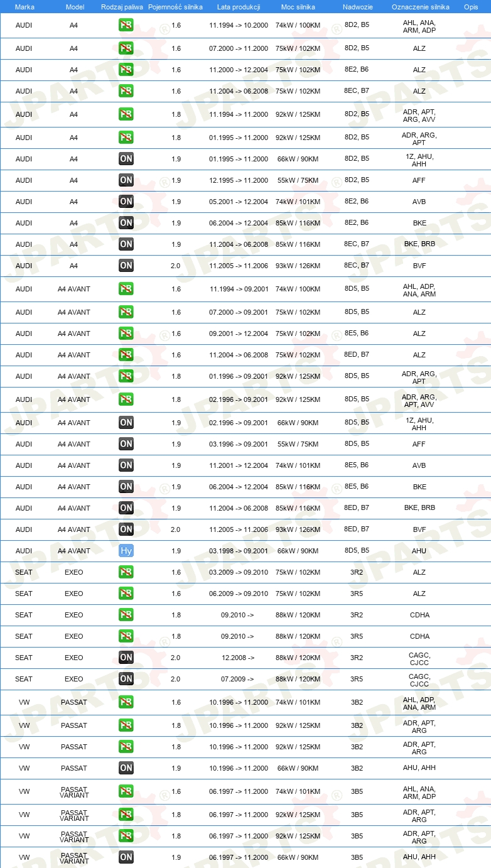The image size is (491, 868).
Task: Click ON diesel icon in A4 05.2001 -> 12.2004 row
Action: click(x=126, y=202)
